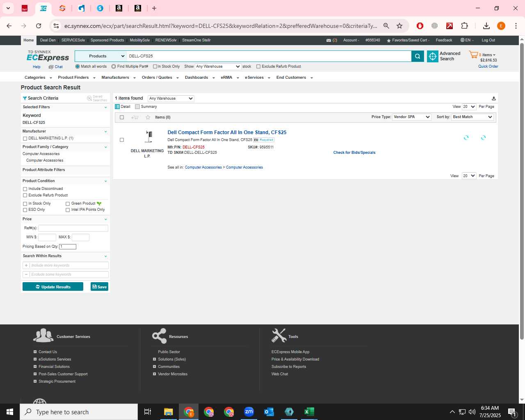Open the eServices menu
Viewport: 525px width, 420px height.
pos(258,78)
